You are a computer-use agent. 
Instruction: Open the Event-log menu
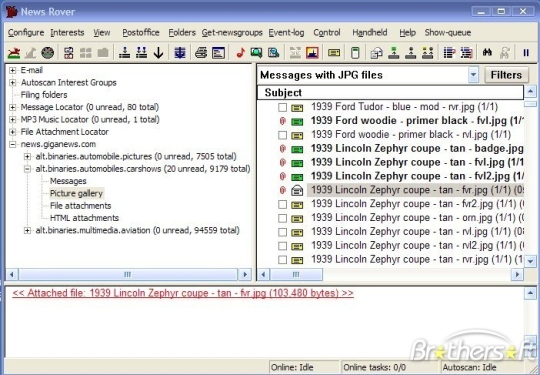click(286, 33)
